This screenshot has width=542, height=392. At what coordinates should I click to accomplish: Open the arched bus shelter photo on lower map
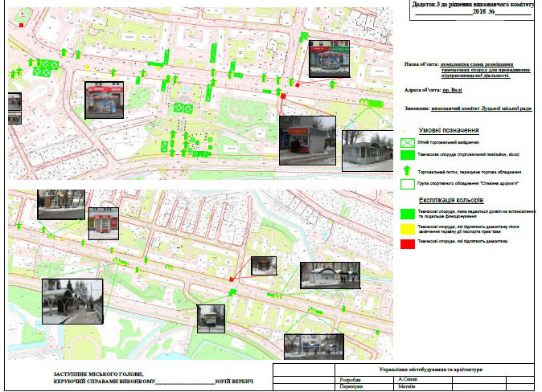(73, 300)
